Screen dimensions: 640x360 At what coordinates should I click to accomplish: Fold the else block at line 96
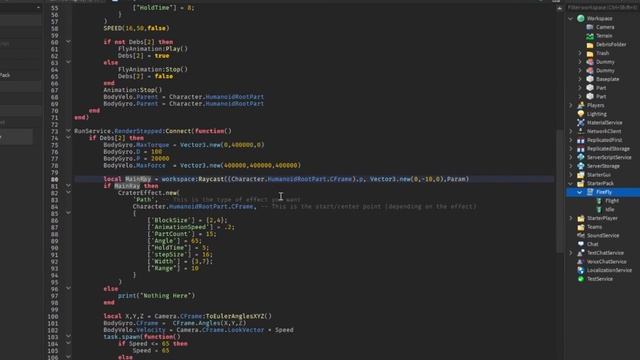[68, 289]
